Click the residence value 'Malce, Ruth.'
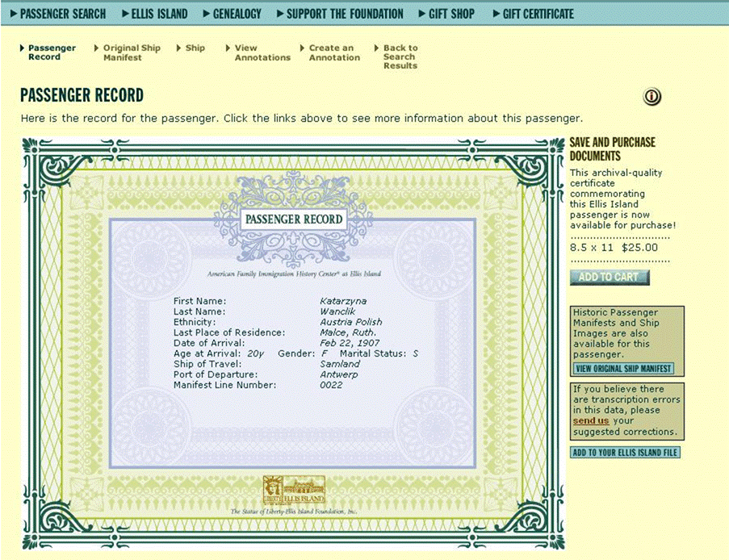The image size is (729, 560). [x=348, y=332]
